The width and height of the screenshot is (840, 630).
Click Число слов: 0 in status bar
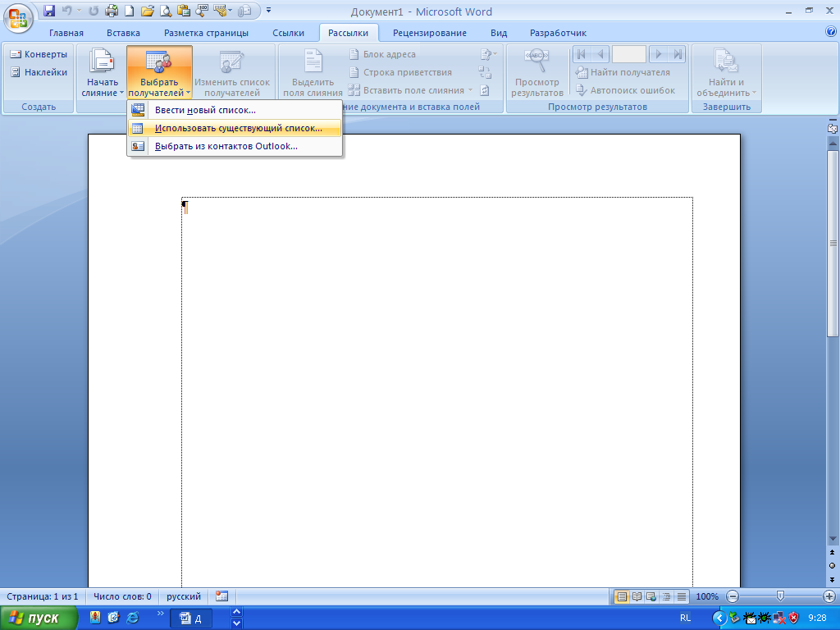pos(123,596)
